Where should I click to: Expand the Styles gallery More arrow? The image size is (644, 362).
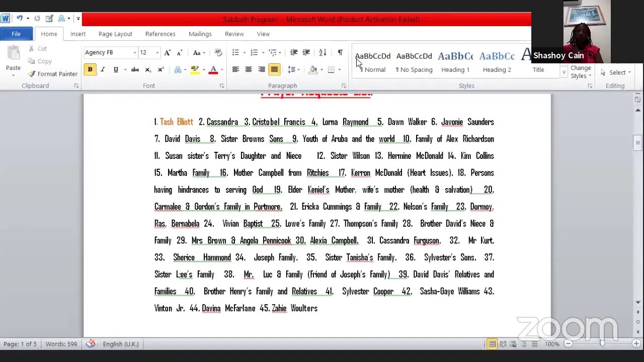pos(564,73)
